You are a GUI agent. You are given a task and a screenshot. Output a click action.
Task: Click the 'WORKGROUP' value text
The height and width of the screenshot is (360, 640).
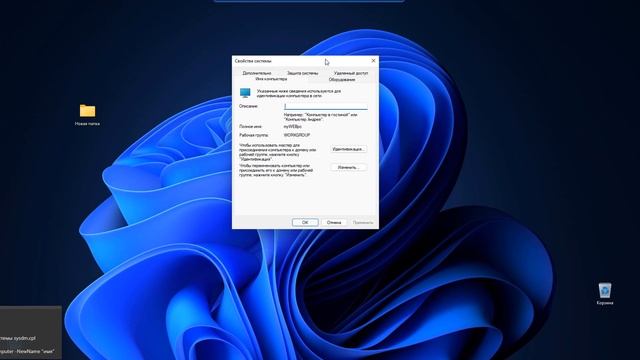(x=297, y=135)
